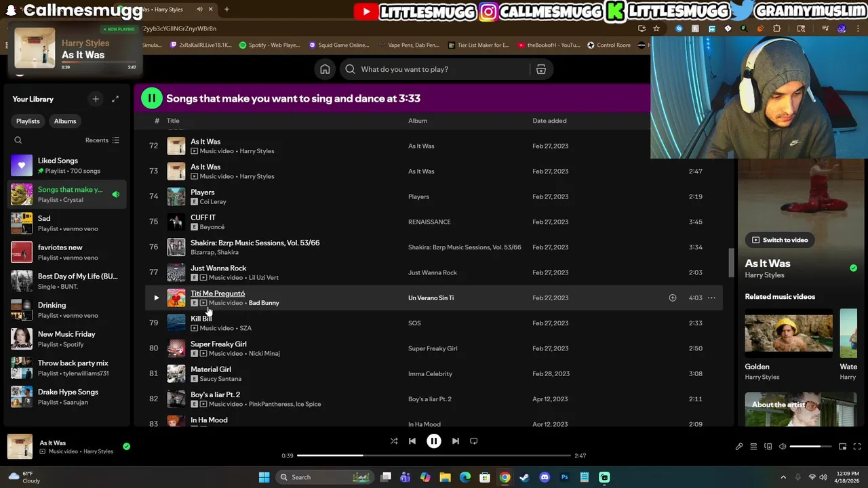
Task: Enter full screen via player bar icon
Action: click(x=858, y=447)
